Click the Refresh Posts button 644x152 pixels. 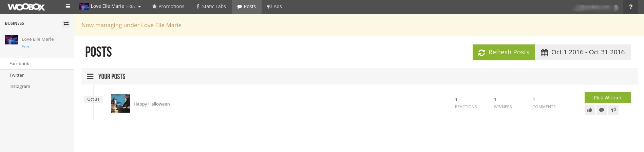coord(504,52)
